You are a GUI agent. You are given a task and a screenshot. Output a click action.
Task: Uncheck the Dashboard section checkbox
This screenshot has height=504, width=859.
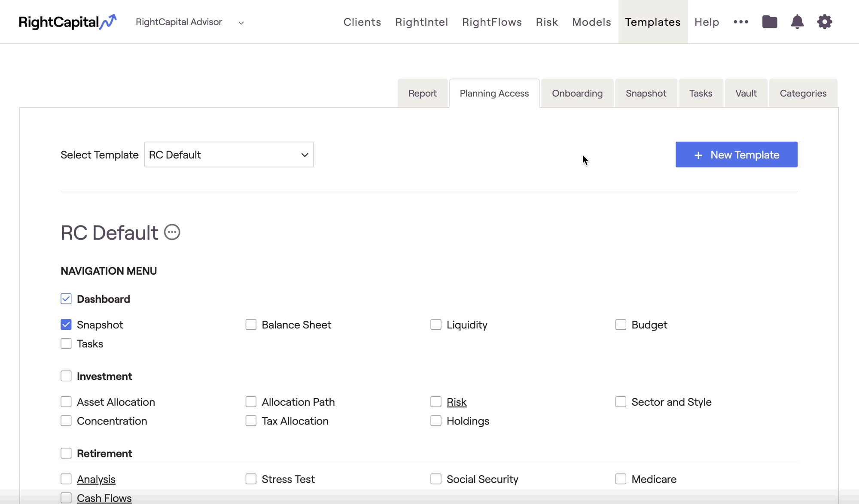click(x=66, y=299)
